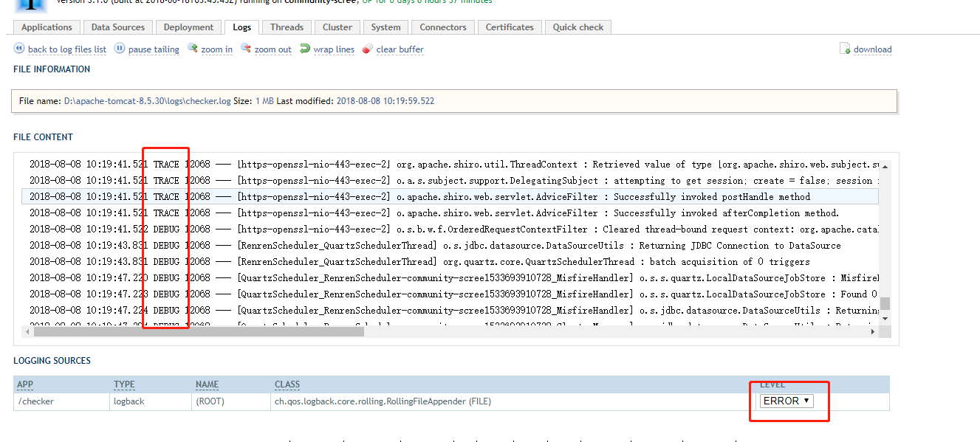Viewport: 980px width, 442px height.
Task: Switch to the System tab
Action: (x=386, y=27)
